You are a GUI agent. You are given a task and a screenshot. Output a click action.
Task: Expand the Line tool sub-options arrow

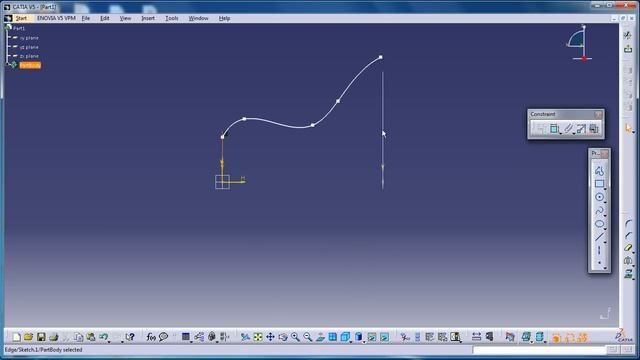click(x=605, y=242)
